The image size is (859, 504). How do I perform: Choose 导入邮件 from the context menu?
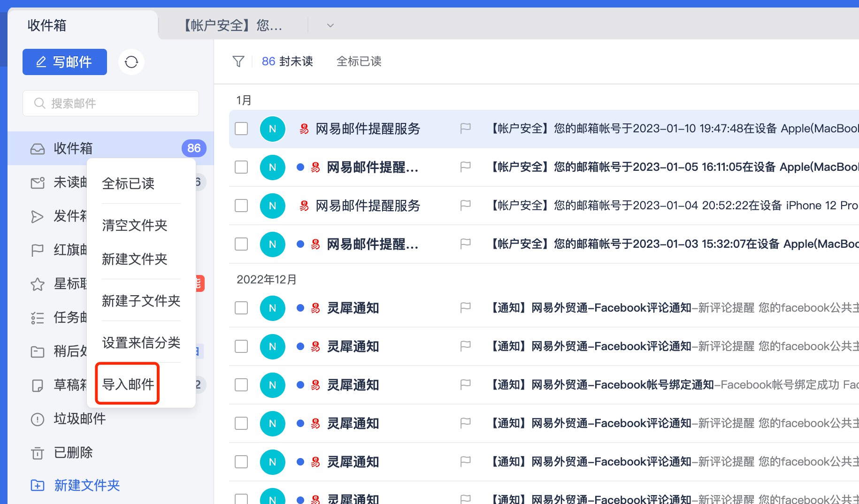(x=128, y=384)
